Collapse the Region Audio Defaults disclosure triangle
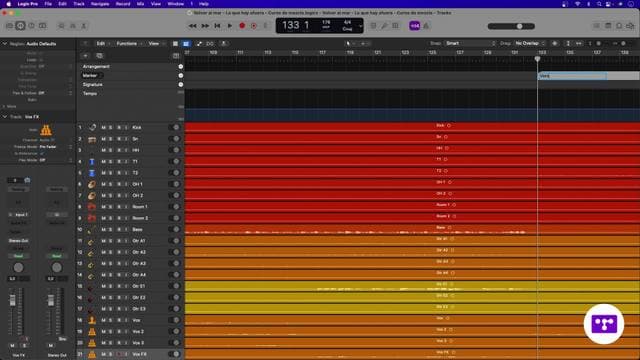 [4, 44]
